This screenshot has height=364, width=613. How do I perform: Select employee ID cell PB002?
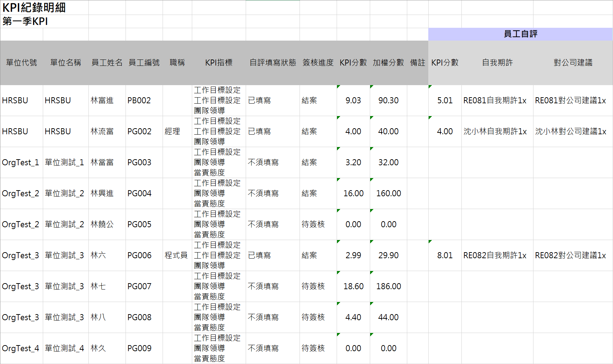coord(139,100)
